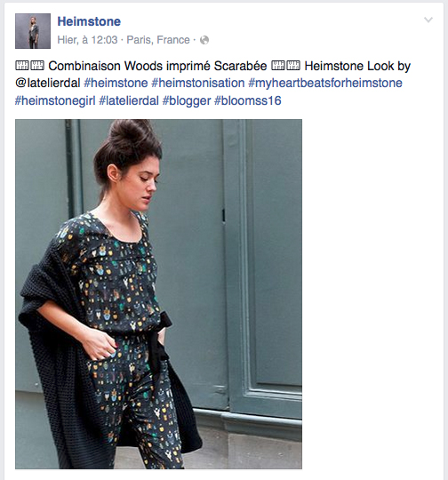Screen dimensions: 448x480
Task: Open the #latelierdal hashtag
Action: tap(129, 100)
